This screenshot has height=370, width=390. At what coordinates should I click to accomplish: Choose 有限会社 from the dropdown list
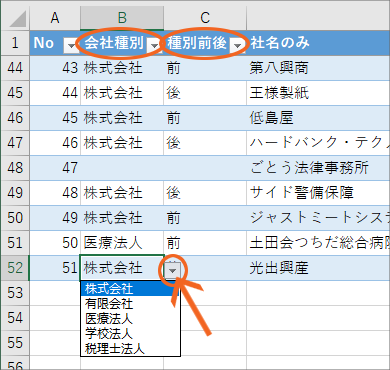pos(130,304)
